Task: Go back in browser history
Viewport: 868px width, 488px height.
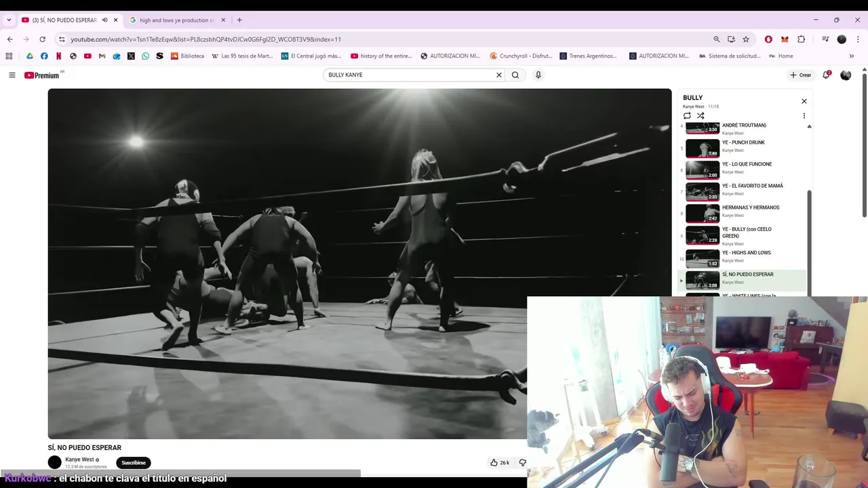Action: tap(10, 39)
